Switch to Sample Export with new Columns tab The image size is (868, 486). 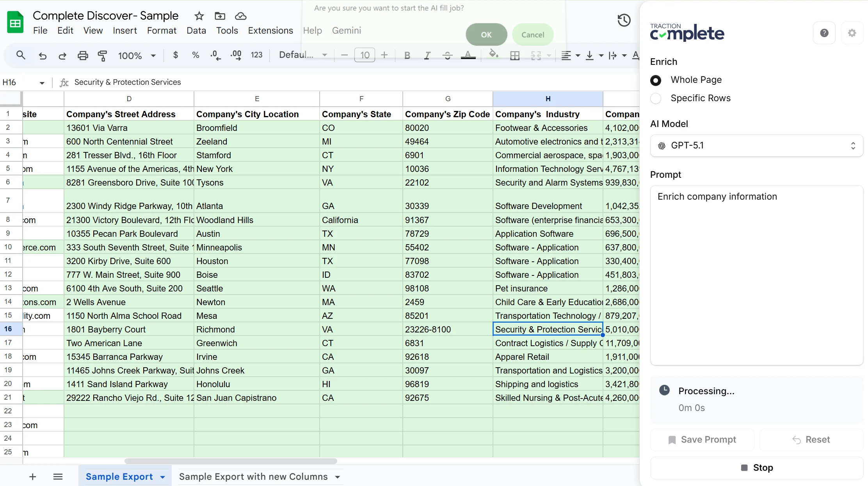[253, 477]
